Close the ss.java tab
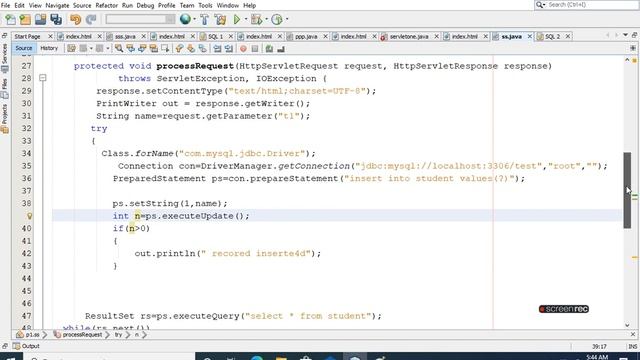This screenshot has height=360, width=640. point(529,36)
